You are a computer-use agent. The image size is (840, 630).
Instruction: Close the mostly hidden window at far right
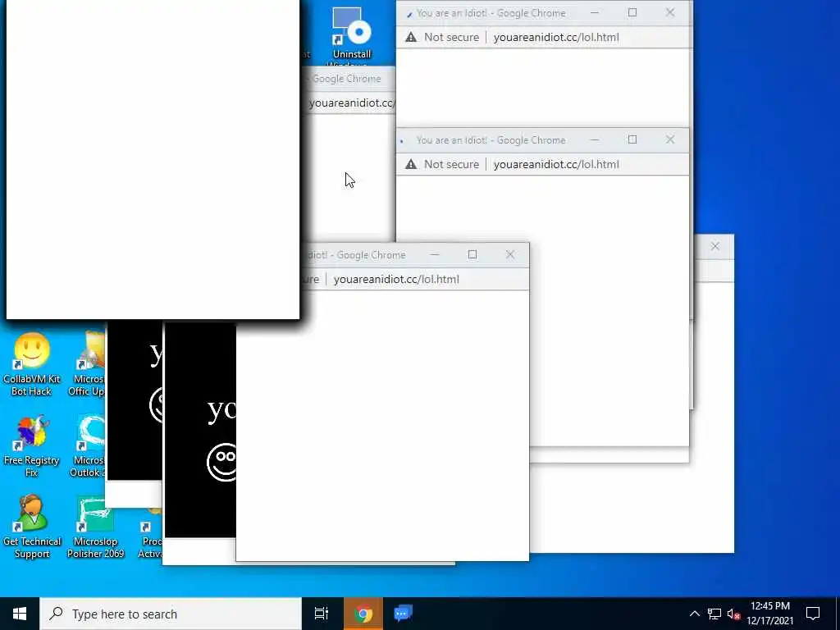coord(714,246)
